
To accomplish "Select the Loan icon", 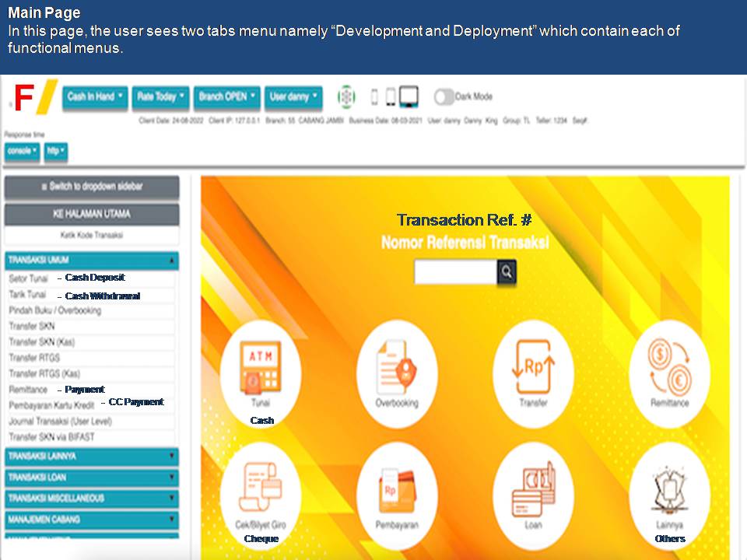I will [x=533, y=488].
